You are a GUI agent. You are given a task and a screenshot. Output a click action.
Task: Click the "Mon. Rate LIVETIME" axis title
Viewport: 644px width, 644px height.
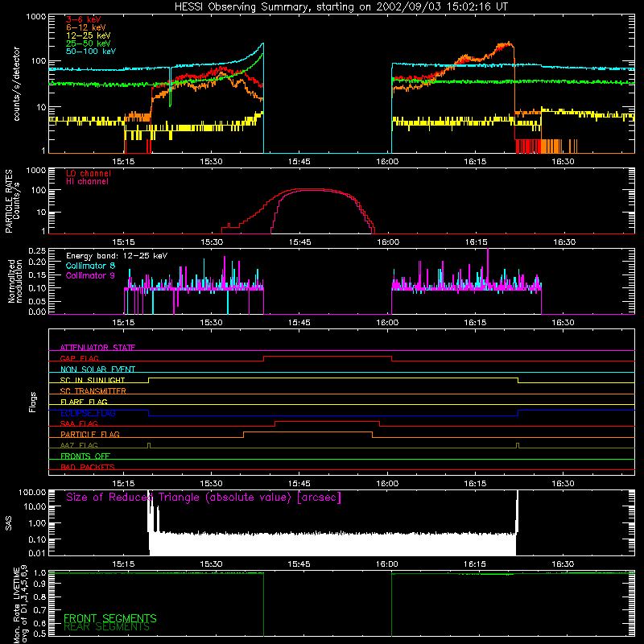click(x=16, y=605)
